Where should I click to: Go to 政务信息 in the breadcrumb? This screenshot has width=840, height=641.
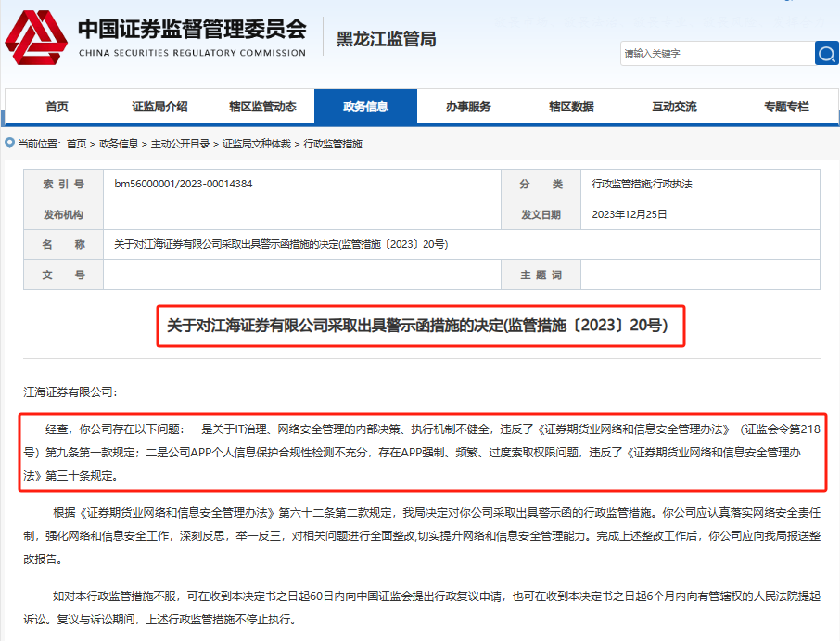pyautogui.click(x=119, y=144)
